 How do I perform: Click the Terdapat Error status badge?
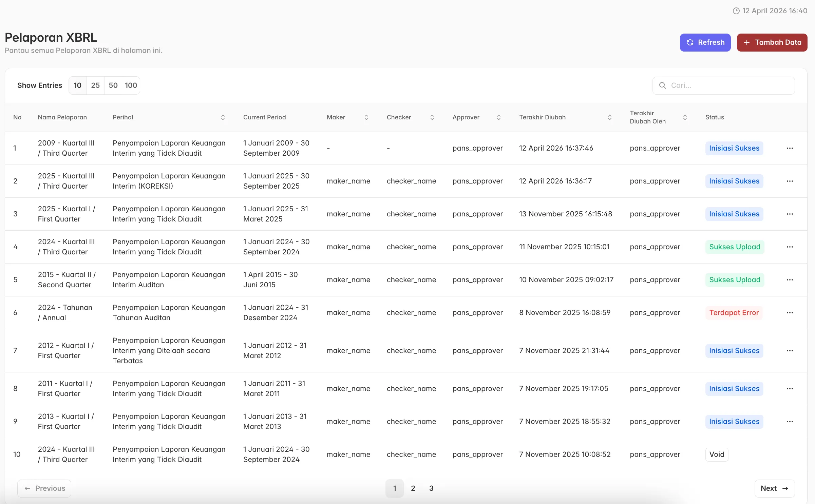(x=734, y=313)
